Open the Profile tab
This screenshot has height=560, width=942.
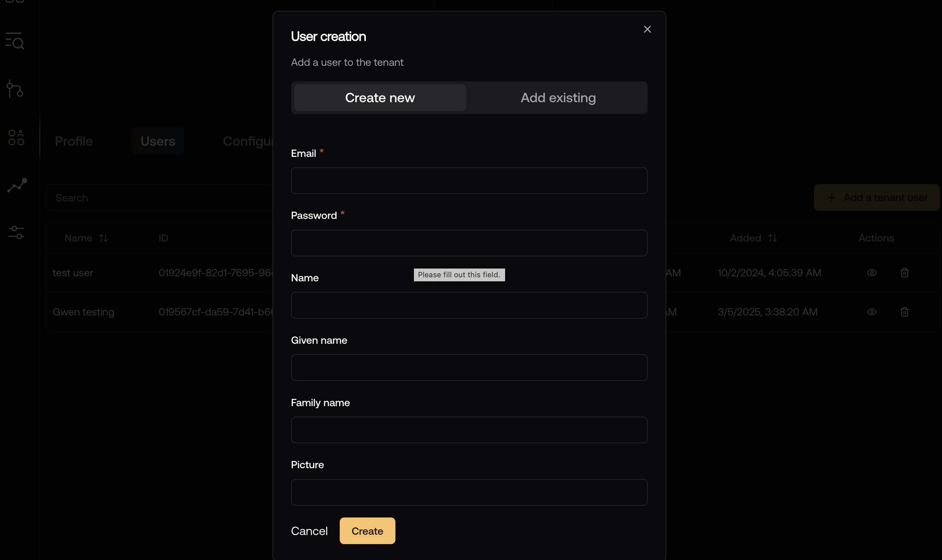coord(74,141)
